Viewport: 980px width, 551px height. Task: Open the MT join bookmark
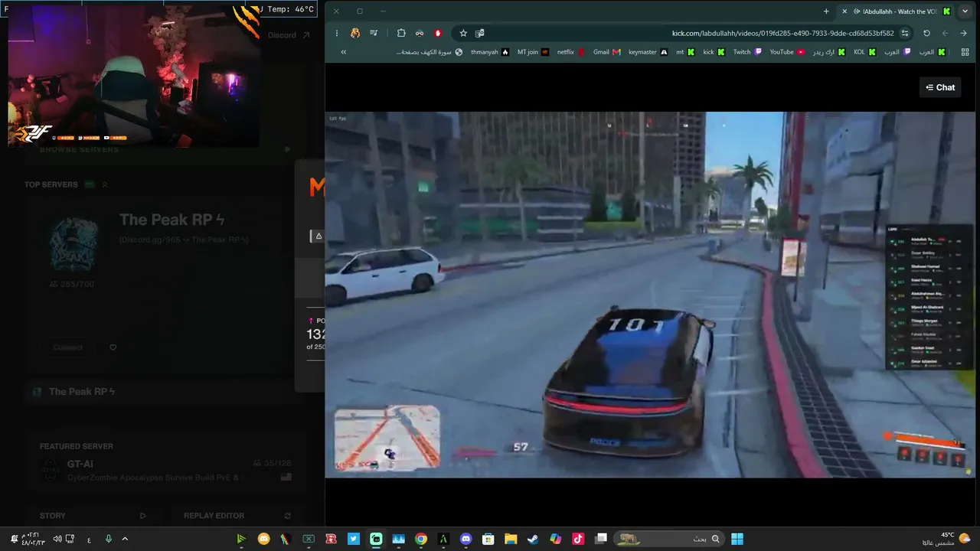tap(533, 52)
